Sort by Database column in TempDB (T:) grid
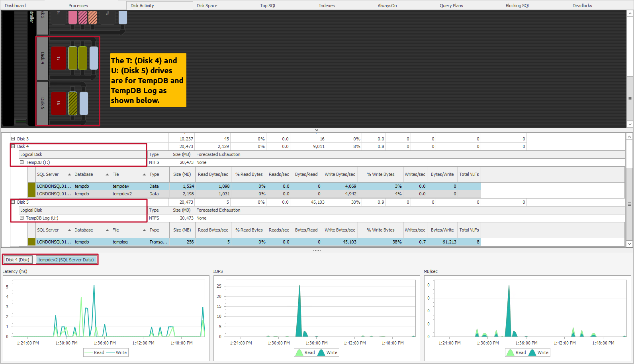This screenshot has width=634, height=364. coord(92,174)
